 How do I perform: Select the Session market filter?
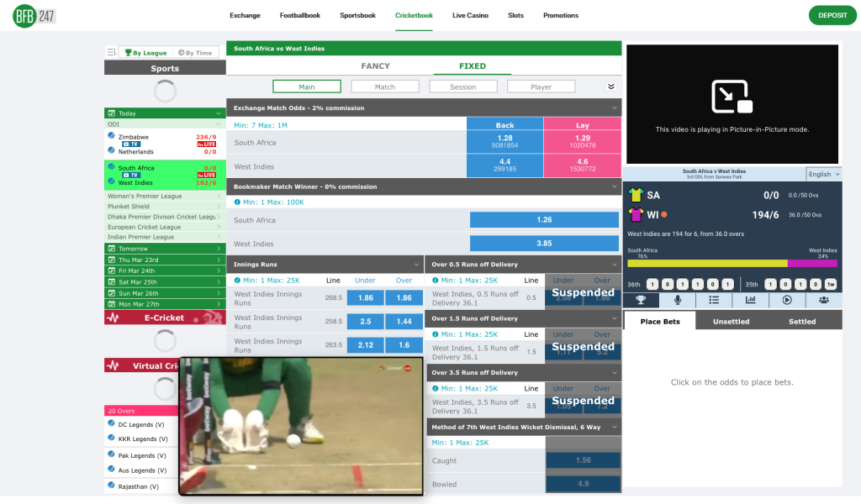click(463, 87)
